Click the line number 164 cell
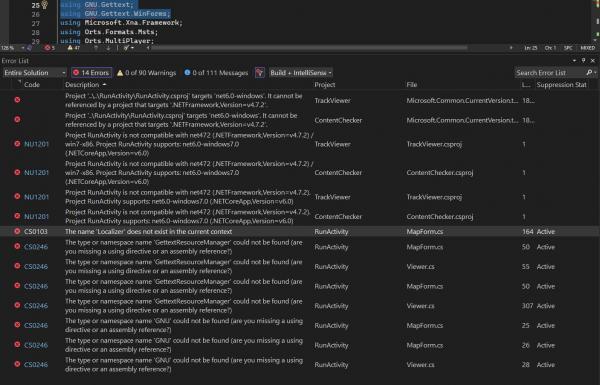 pyautogui.click(x=528, y=232)
